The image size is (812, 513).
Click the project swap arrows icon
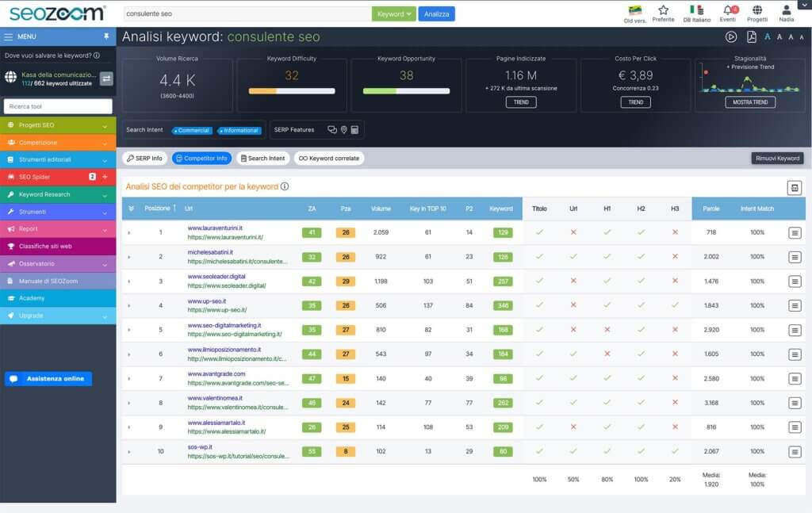[x=105, y=78]
